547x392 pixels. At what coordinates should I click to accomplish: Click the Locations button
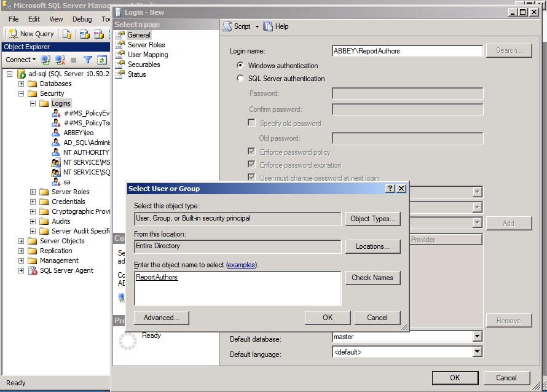pos(372,246)
